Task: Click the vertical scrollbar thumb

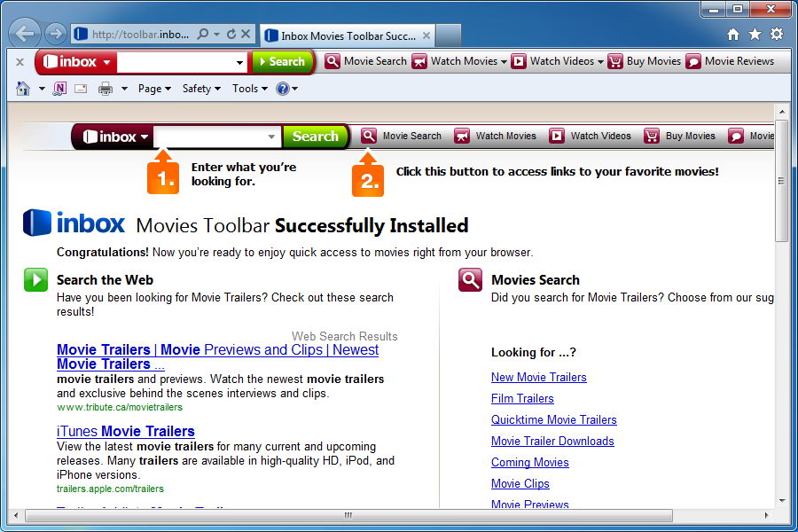Action: tap(781, 181)
